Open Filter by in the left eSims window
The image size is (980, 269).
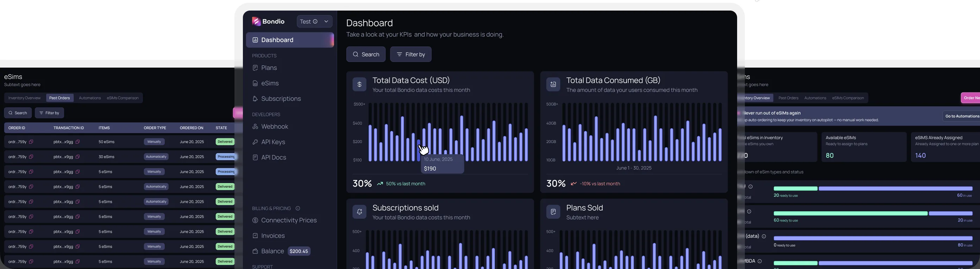pos(49,113)
